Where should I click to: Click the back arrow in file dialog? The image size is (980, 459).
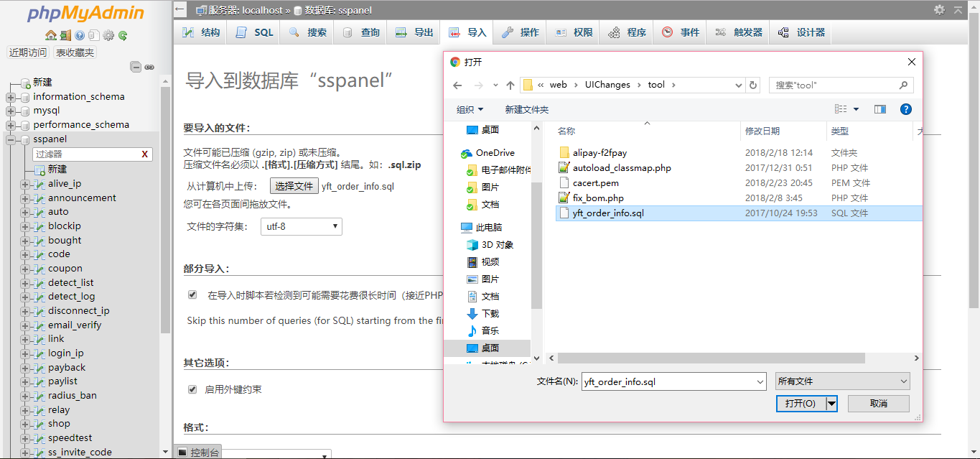click(x=457, y=85)
